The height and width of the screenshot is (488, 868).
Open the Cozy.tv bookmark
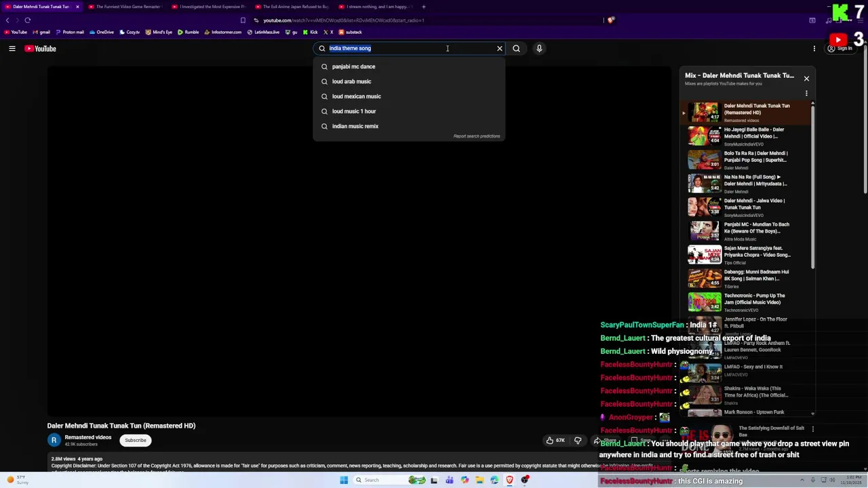[130, 32]
